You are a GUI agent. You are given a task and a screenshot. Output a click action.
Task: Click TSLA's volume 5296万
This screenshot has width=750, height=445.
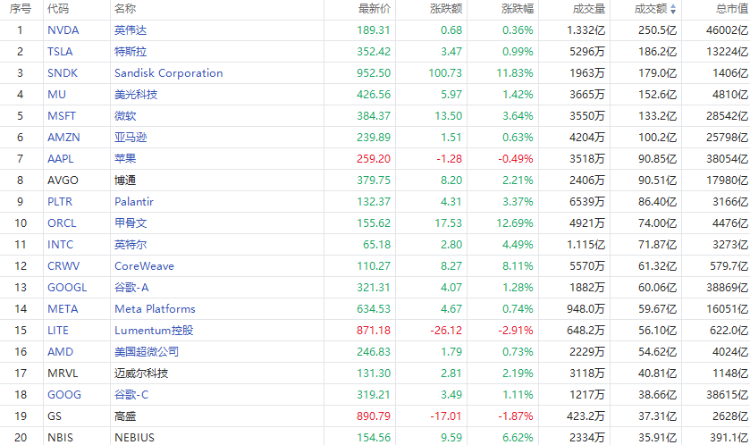click(587, 52)
